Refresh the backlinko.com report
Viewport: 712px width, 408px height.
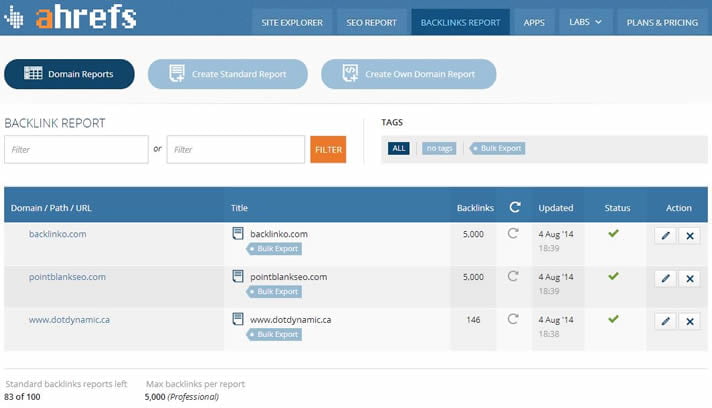[x=513, y=233]
